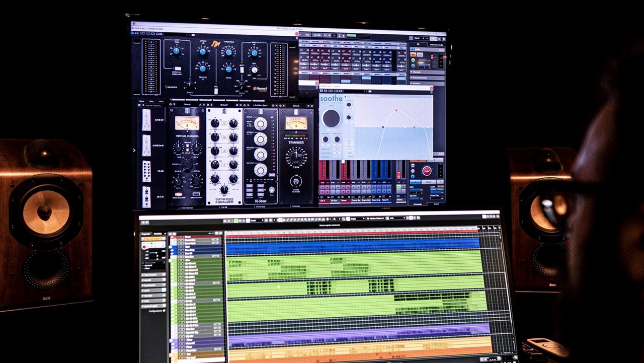Open the Mics tab in module browser

click(x=151, y=101)
